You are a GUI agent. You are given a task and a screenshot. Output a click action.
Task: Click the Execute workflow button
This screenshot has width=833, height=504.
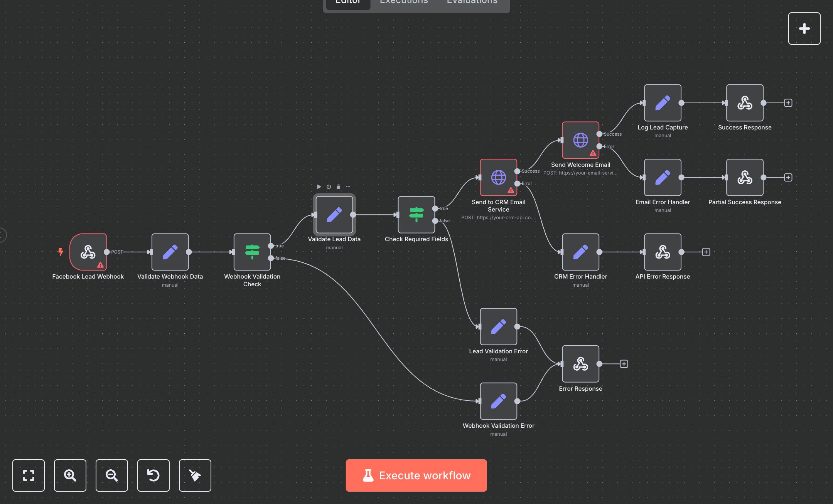416,475
